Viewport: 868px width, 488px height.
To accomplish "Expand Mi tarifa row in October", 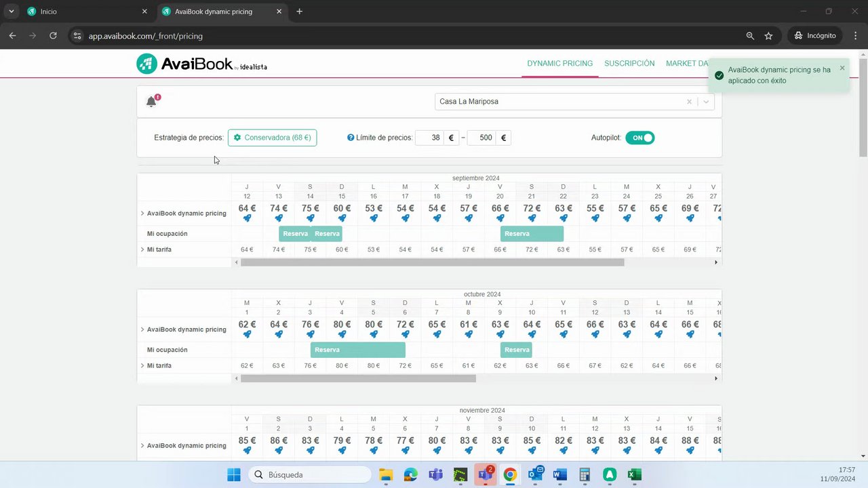I will (x=142, y=365).
